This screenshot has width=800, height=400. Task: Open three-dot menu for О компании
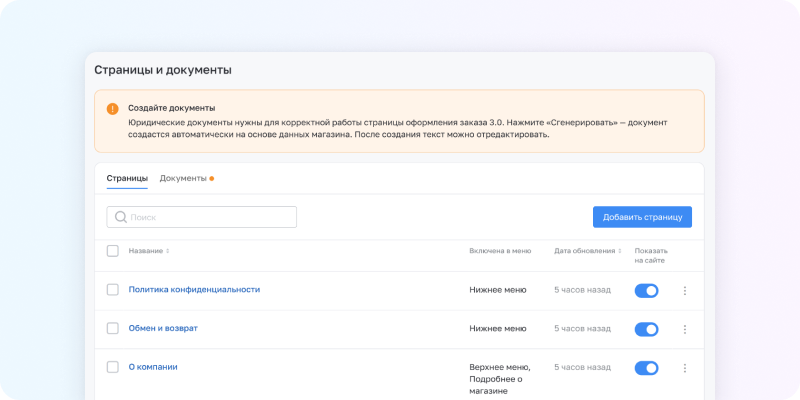click(685, 368)
